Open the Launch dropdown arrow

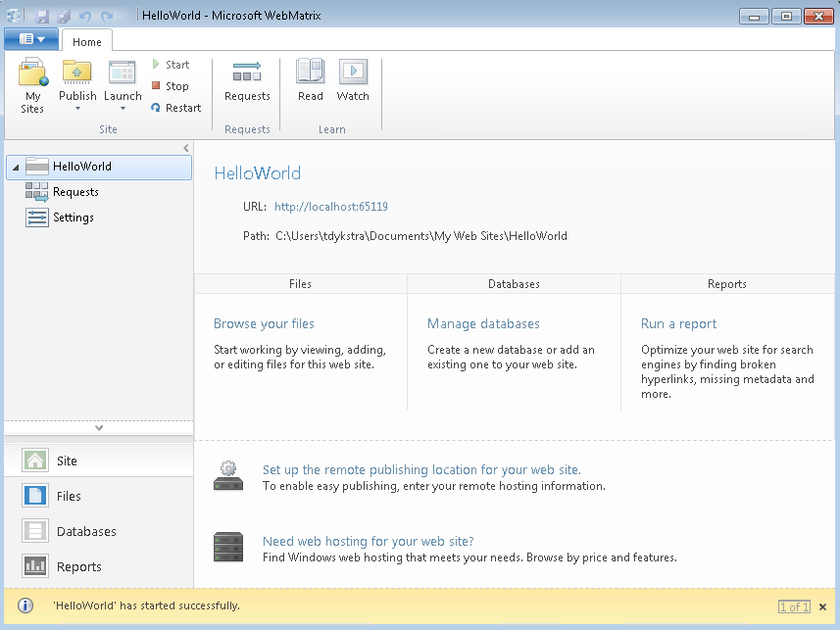[123, 109]
